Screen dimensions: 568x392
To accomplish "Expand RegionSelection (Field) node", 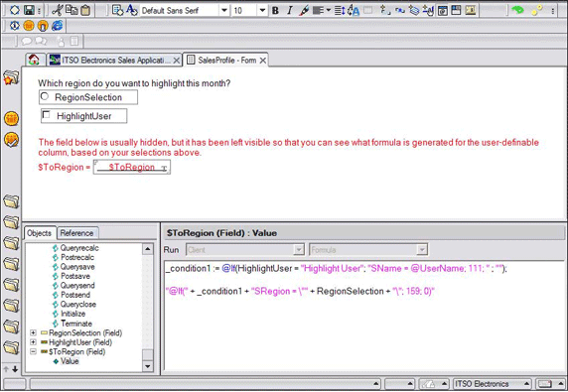I will point(33,332).
